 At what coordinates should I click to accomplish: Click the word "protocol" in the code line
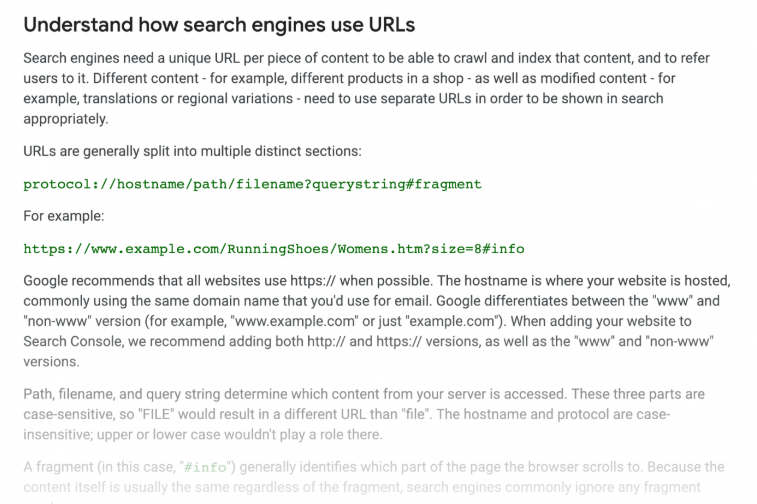[x=57, y=184]
